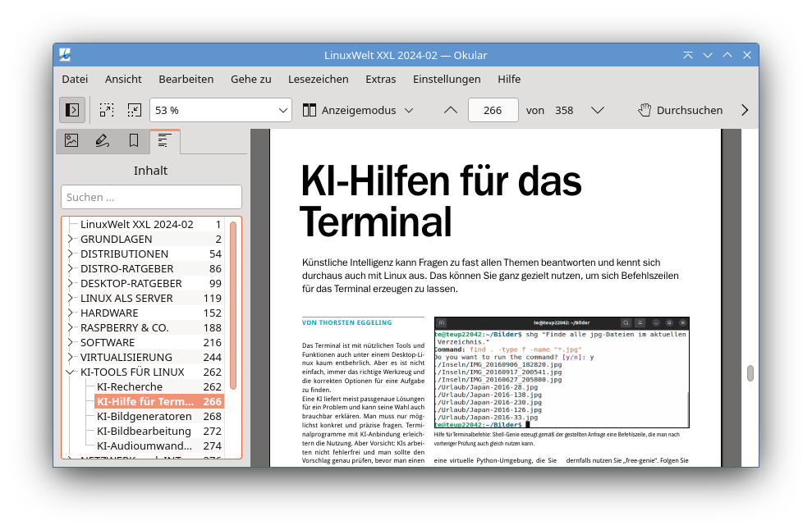
Task: Click the terminal screenshot in page
Action: pos(562,372)
